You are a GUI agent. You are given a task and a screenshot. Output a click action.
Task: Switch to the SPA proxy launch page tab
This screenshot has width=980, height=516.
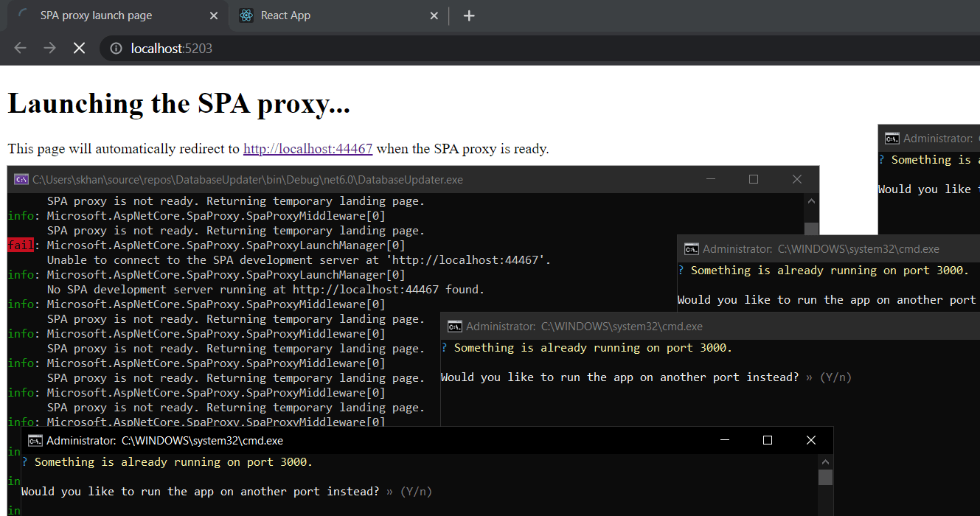111,15
